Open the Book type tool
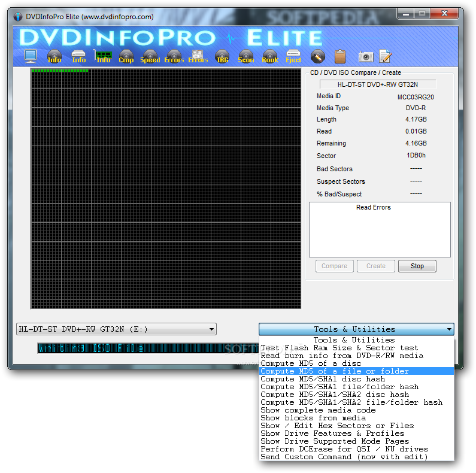This screenshot has height=473, width=476. point(270,56)
